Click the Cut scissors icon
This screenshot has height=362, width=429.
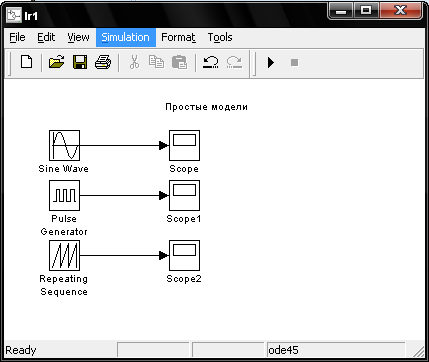tap(134, 62)
